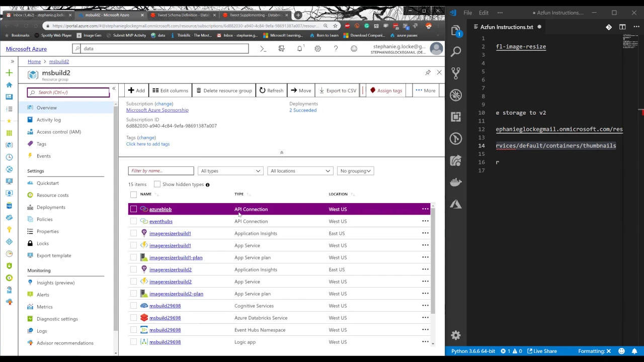Open No grouping dropdown

[355, 171]
